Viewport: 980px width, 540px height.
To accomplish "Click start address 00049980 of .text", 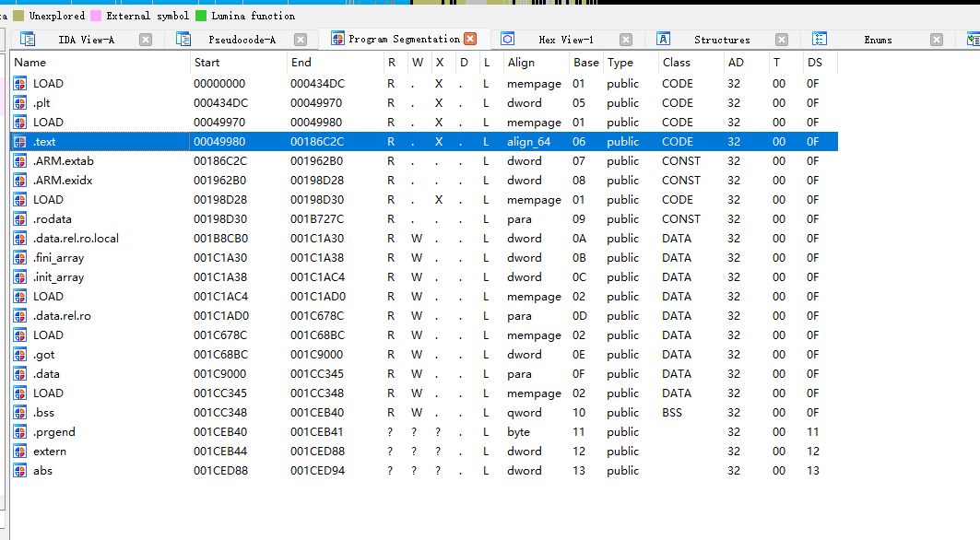I will pyautogui.click(x=219, y=142).
